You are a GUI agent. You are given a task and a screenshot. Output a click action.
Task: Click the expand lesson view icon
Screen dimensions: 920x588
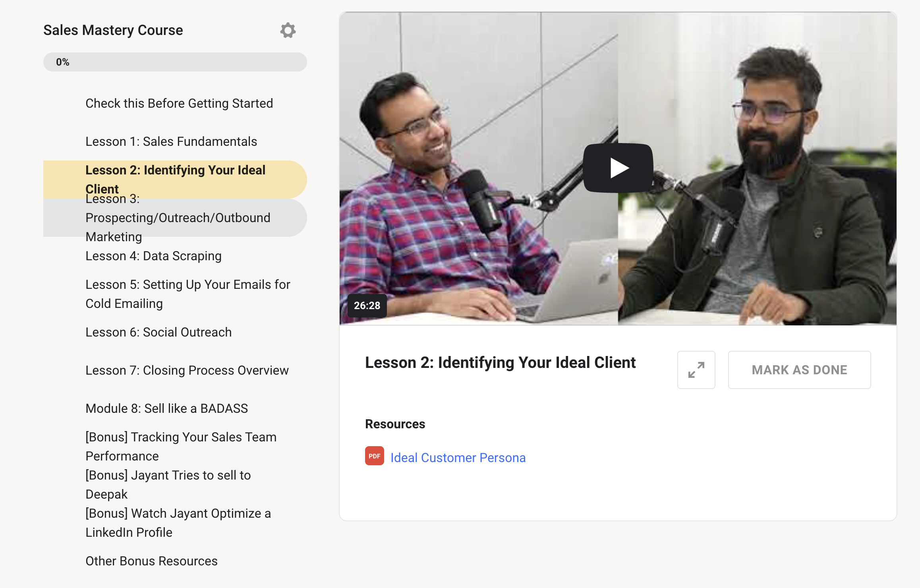(x=696, y=369)
